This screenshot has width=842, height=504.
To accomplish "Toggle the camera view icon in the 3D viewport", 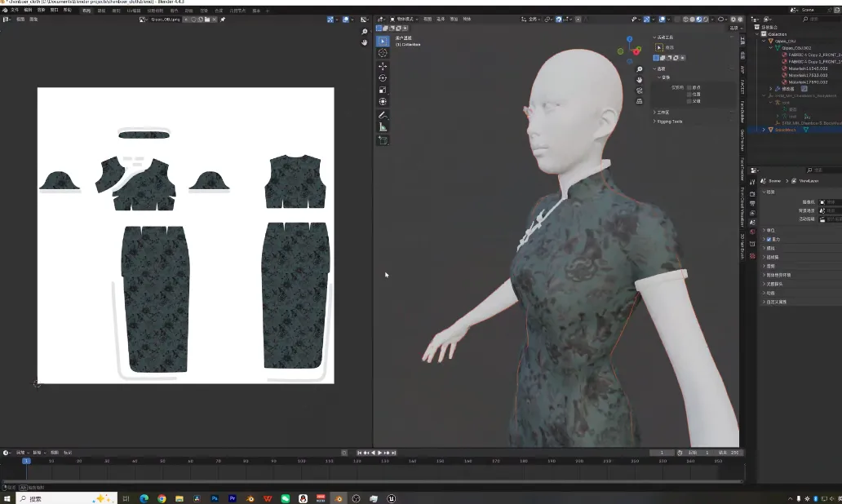I will (639, 91).
